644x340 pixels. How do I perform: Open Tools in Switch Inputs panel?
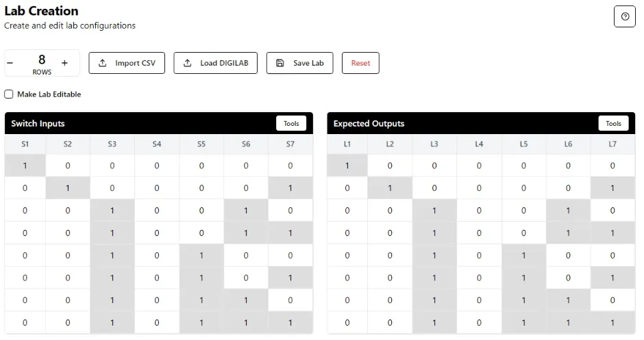[291, 123]
